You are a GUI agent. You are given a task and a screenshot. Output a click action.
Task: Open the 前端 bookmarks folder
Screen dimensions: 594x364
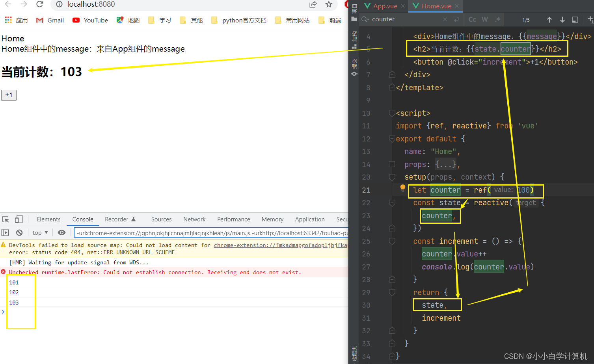coord(330,20)
